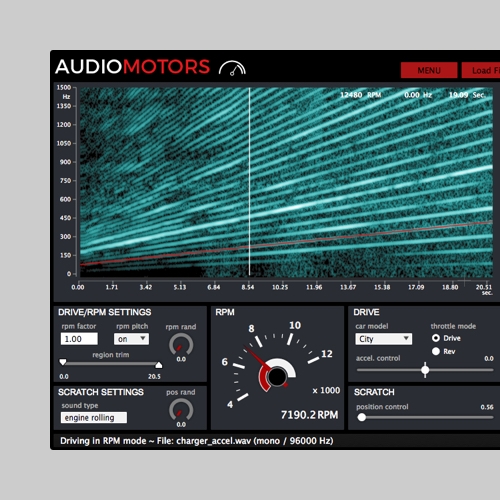The width and height of the screenshot is (500, 500).
Task: Open the red MENU button
Action: (429, 70)
